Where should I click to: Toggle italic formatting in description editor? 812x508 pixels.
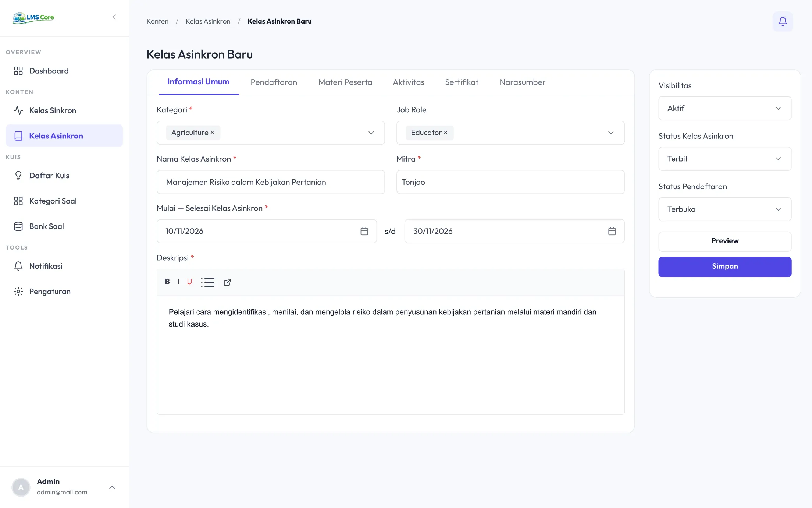point(178,282)
